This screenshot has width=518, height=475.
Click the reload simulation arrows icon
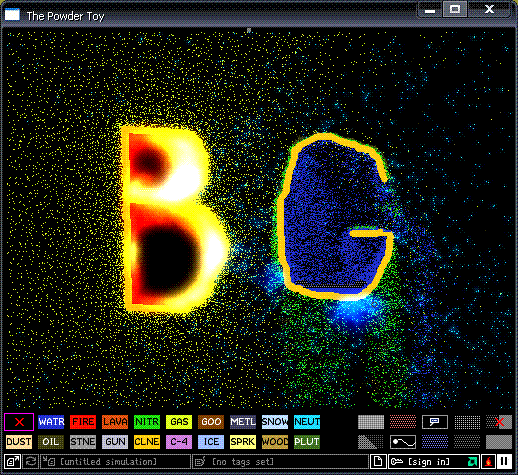coord(31,462)
